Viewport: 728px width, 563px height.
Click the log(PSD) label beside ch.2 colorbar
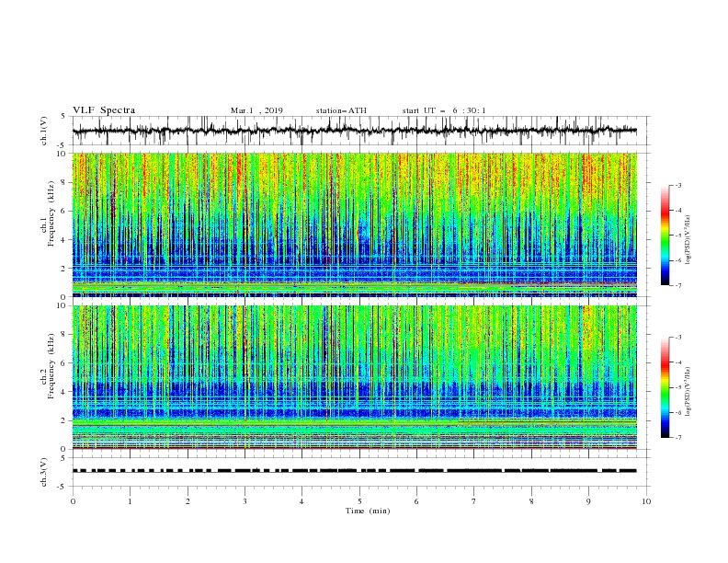point(688,392)
